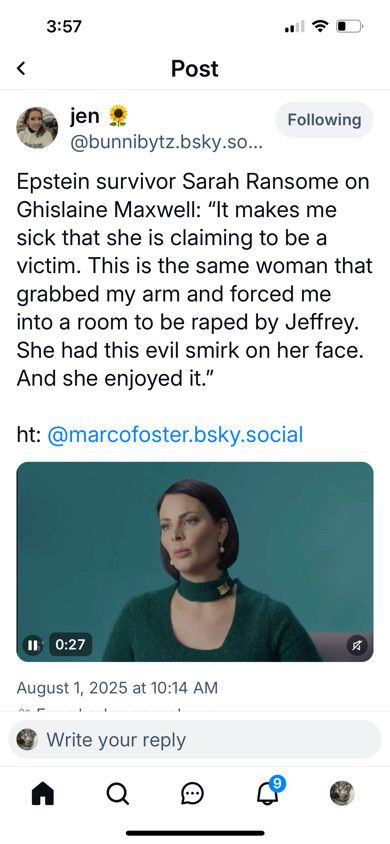Open the Notifications bell with badge
This screenshot has width=390, height=844.
[x=269, y=791]
